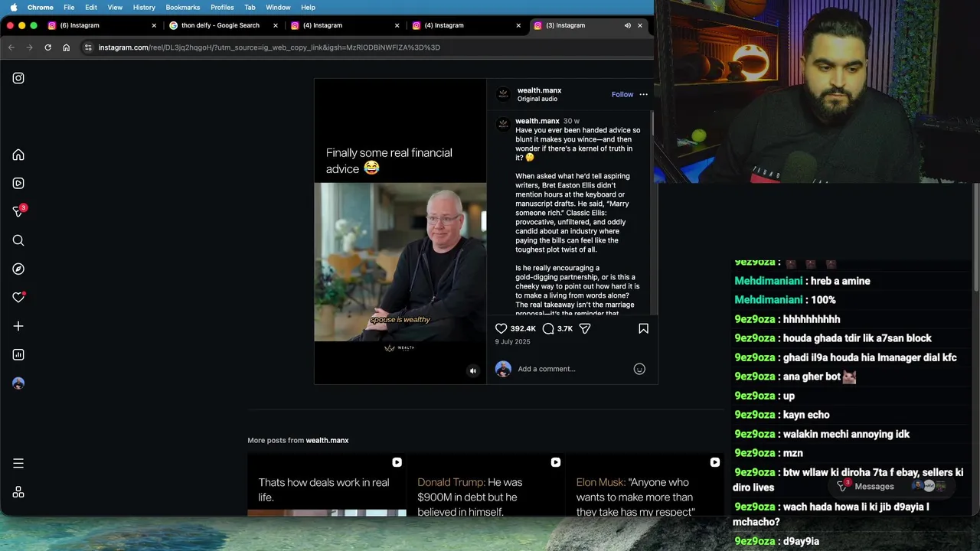980x551 pixels.
Task: Open the Edit menu
Action: (x=91, y=7)
